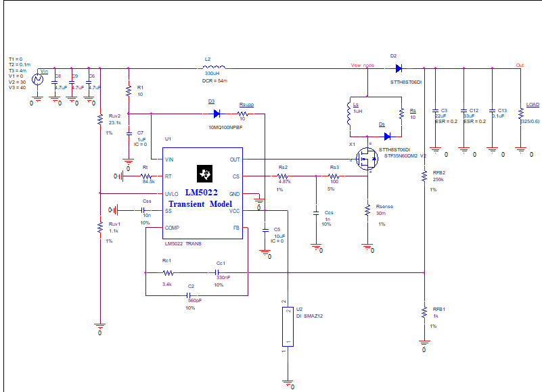Select the Rs2 resistor symbol
Screen dimensions: 542x392
pyautogui.click(x=282, y=176)
